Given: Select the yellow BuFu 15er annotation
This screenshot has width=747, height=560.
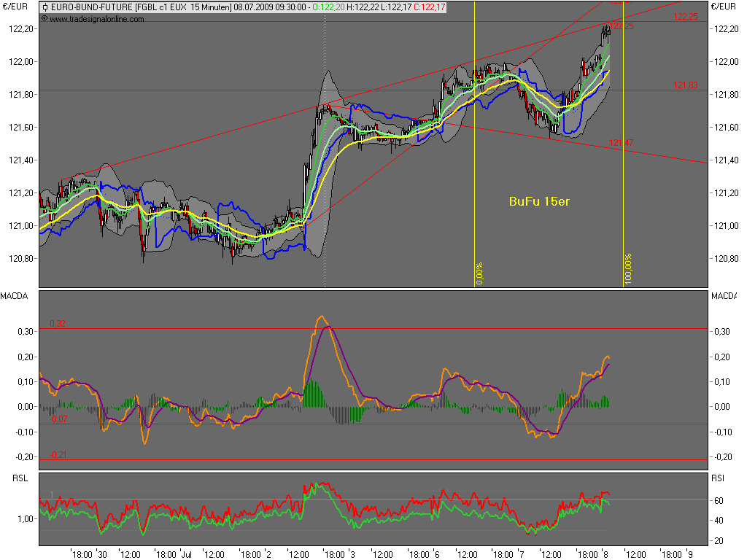Looking at the screenshot, I should coord(539,201).
